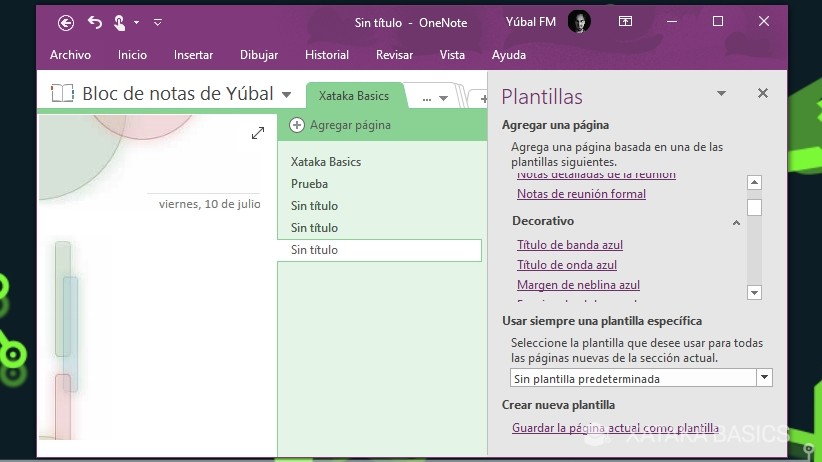The image size is (822, 462).
Task: Select the Revisar tab
Action: click(x=394, y=55)
